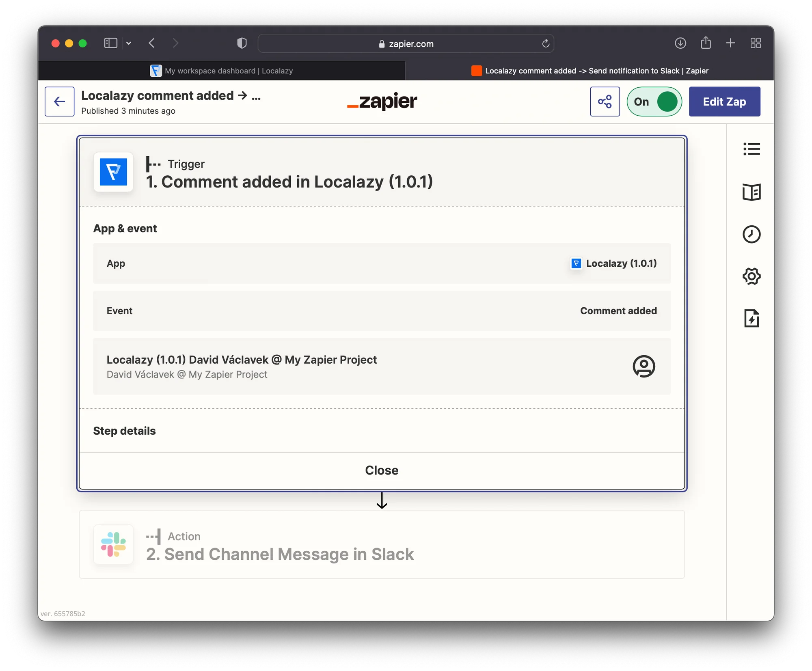Image resolution: width=812 pixels, height=671 pixels.
Task: Click the App row showing Localazy (1.0.1)
Action: tap(382, 263)
